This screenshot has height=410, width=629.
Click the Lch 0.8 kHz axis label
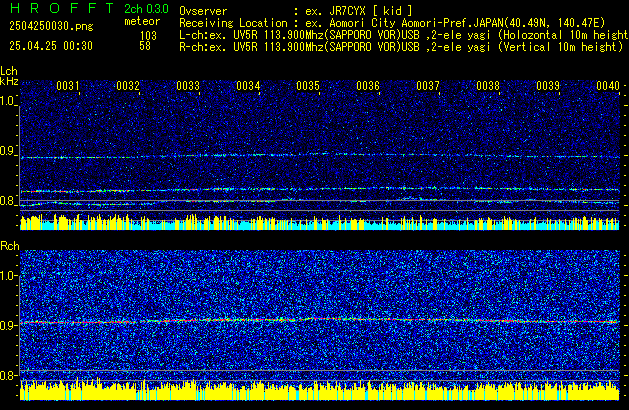[x=7, y=201]
